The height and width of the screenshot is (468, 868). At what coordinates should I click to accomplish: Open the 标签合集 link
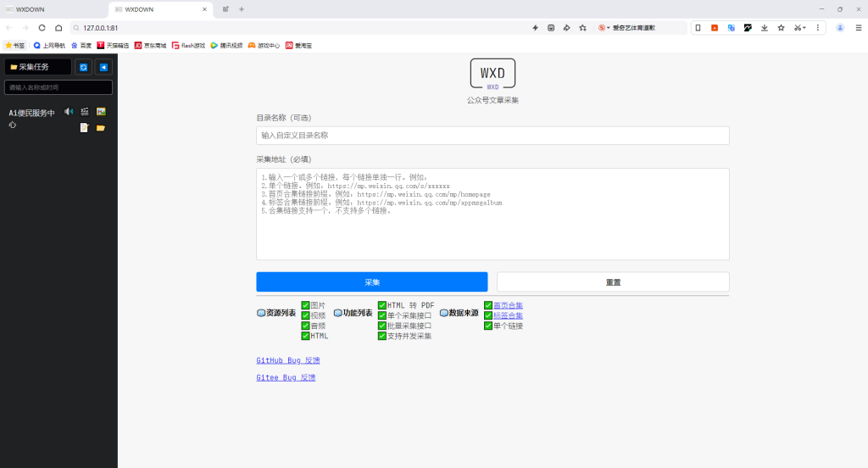[x=508, y=315]
